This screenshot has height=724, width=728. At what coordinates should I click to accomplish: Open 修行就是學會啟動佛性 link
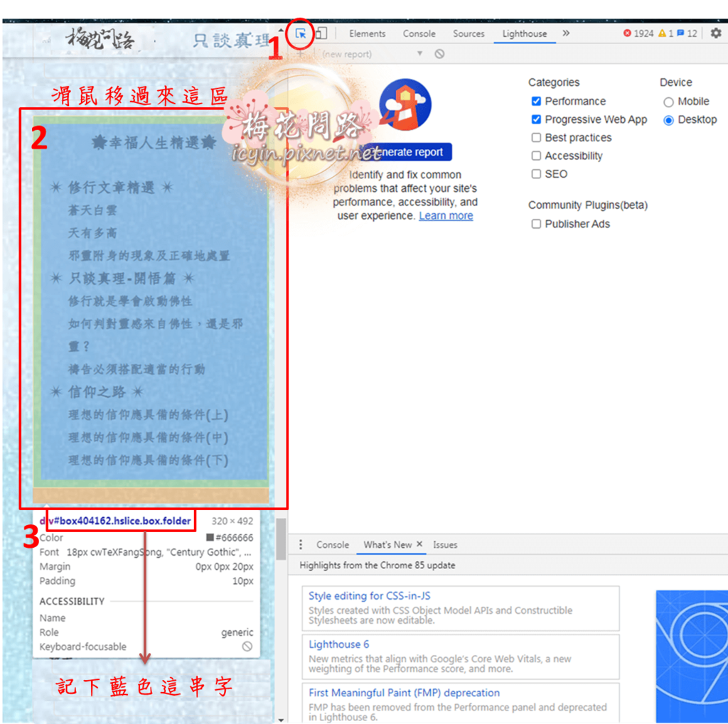130,301
